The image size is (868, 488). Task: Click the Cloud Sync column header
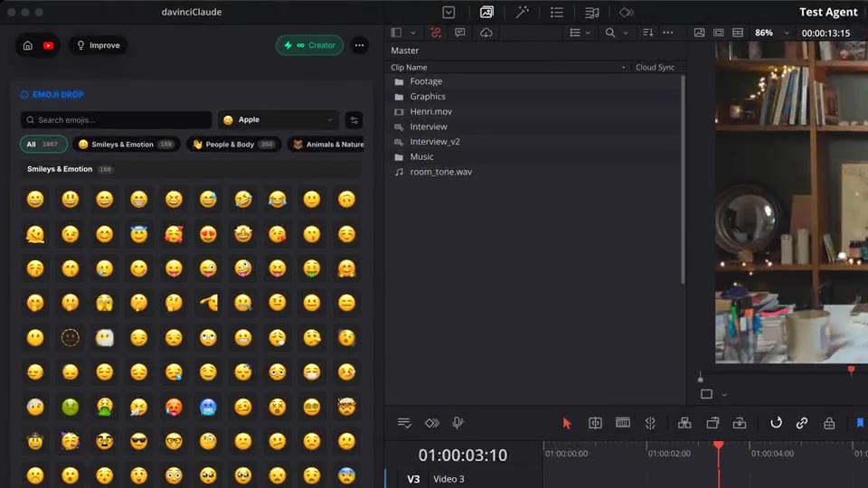point(655,67)
